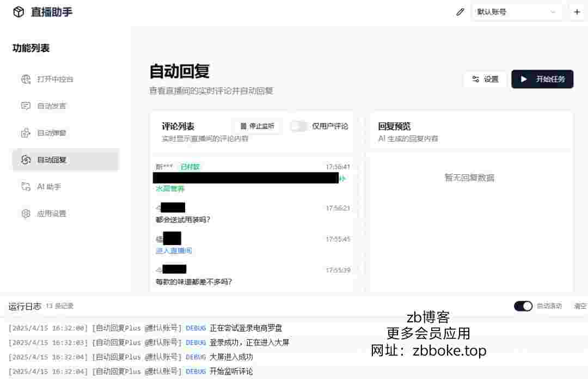Click the 打开中控台 globe icon
588x379 pixels.
[26, 79]
